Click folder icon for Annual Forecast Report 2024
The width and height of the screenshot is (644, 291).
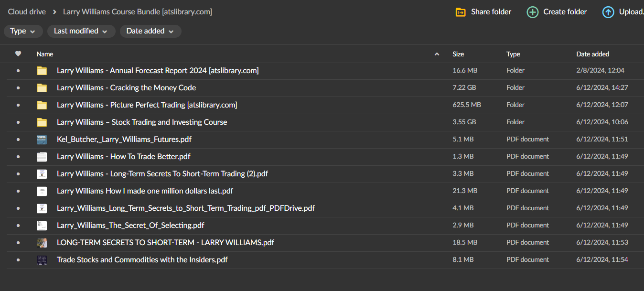[x=42, y=71]
